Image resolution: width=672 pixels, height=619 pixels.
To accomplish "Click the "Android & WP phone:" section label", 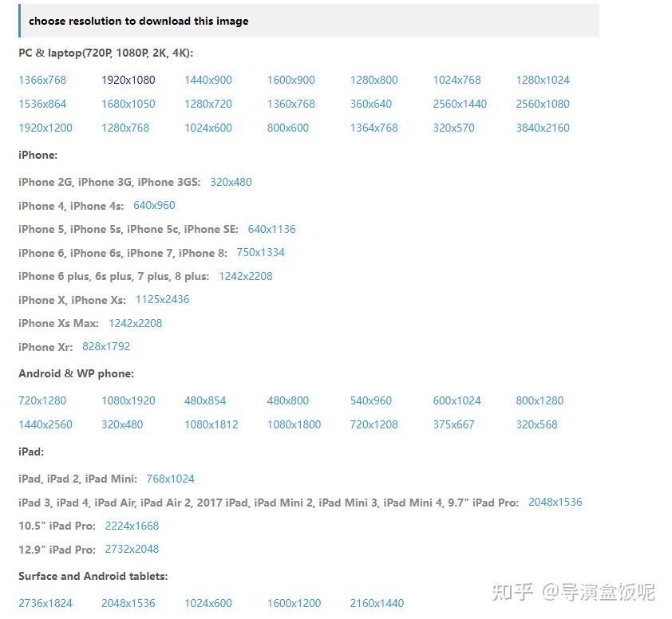I will click(x=77, y=373).
